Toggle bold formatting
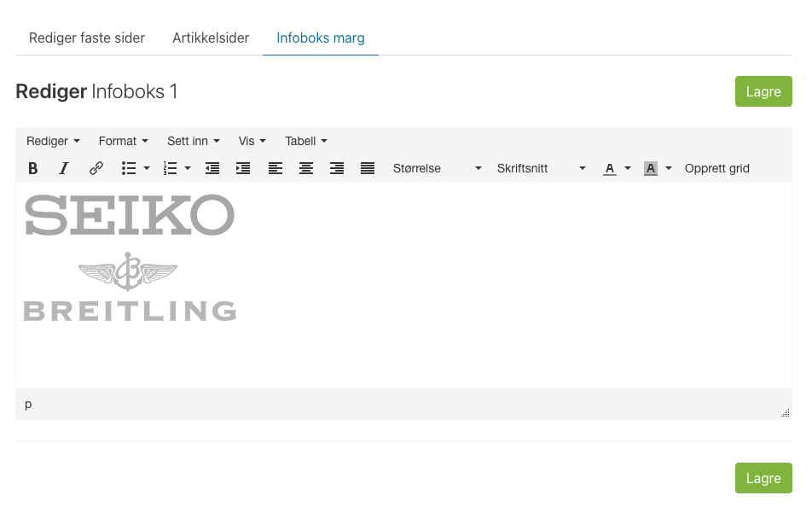Image resolution: width=812 pixels, height=513 pixels. click(32, 168)
